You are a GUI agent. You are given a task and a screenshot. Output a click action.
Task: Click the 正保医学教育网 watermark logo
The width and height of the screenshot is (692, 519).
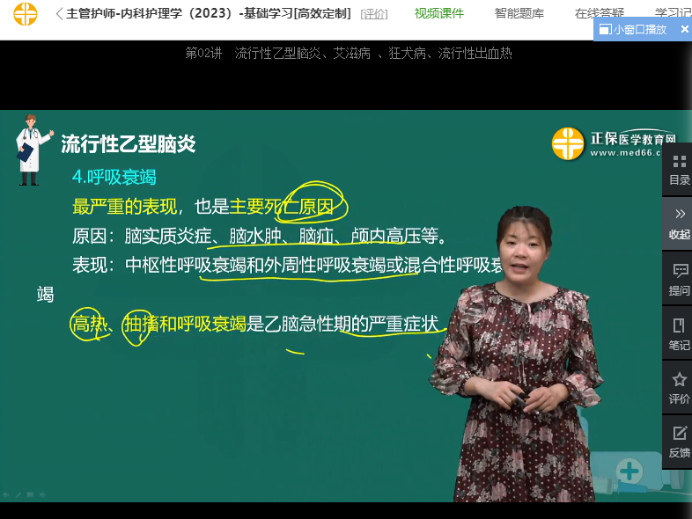[x=612, y=144]
